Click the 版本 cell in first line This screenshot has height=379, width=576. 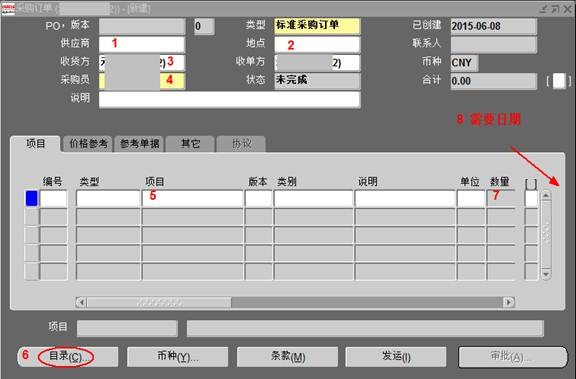click(259, 198)
